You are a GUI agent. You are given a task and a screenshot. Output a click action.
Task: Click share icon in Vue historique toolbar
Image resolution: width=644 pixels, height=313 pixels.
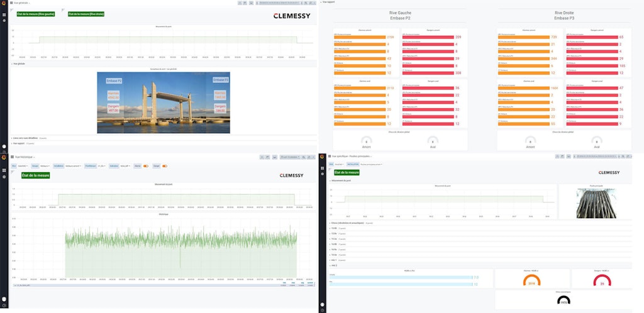[x=268, y=157]
